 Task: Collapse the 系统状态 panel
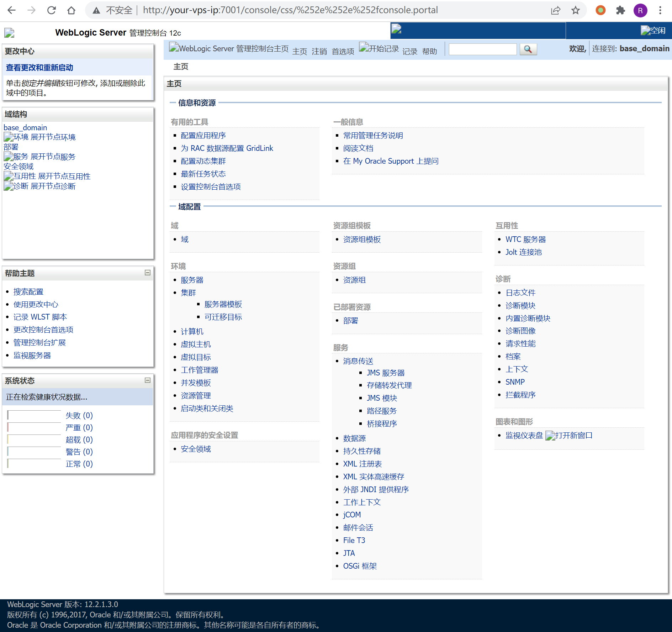coord(147,380)
